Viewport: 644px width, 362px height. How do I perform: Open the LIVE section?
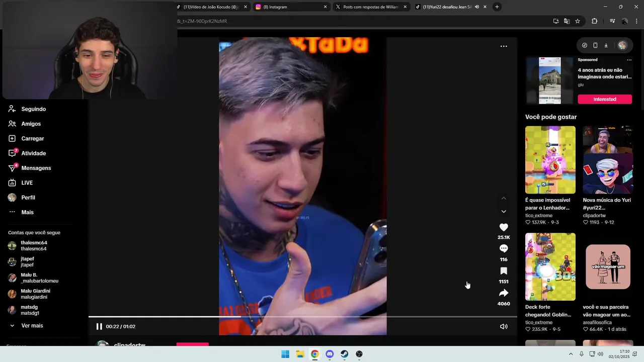click(27, 183)
